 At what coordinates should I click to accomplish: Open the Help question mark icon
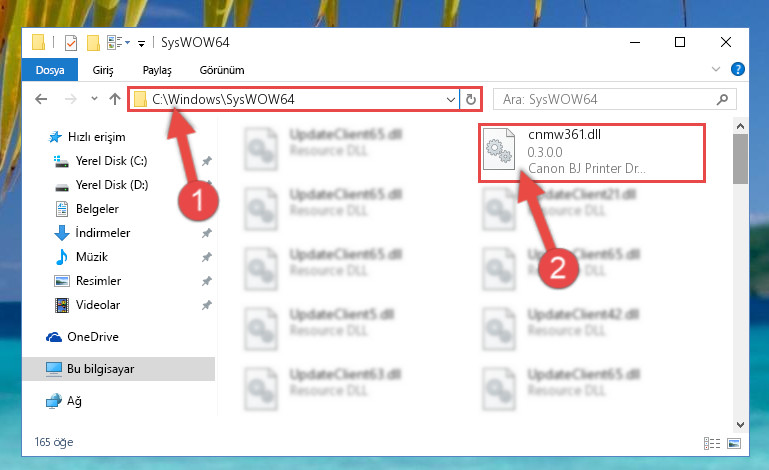(x=737, y=69)
